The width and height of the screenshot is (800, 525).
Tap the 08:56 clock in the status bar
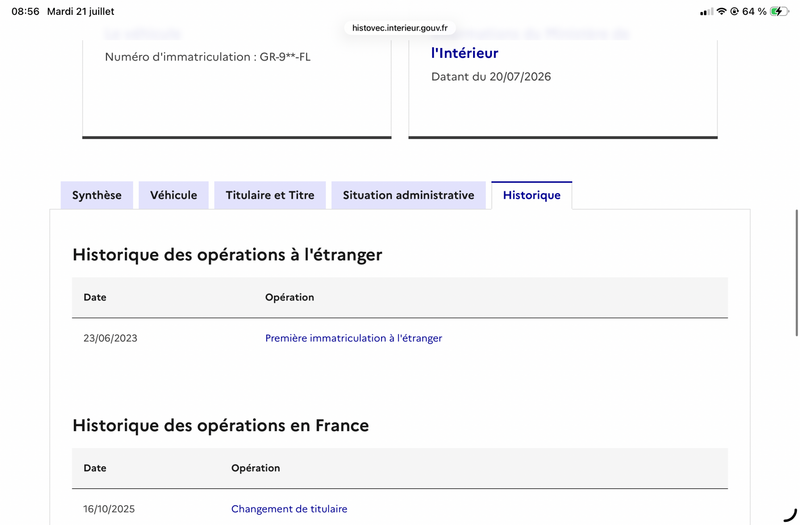26,11
